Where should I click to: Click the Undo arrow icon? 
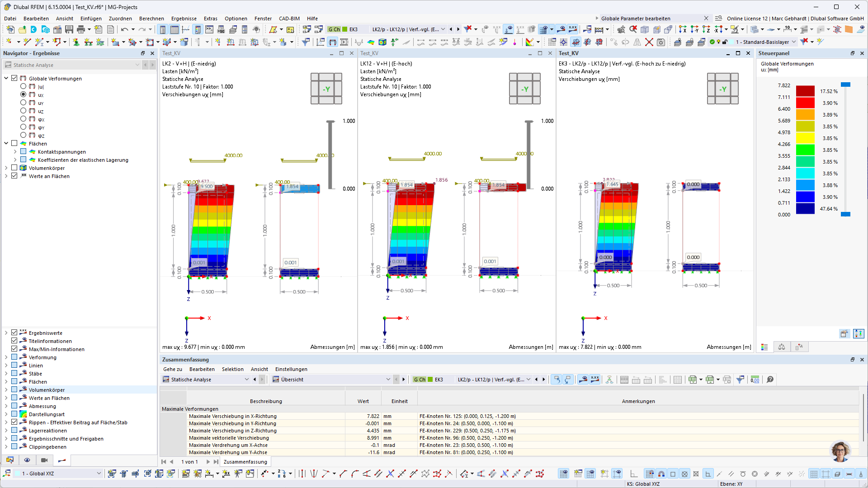point(124,29)
